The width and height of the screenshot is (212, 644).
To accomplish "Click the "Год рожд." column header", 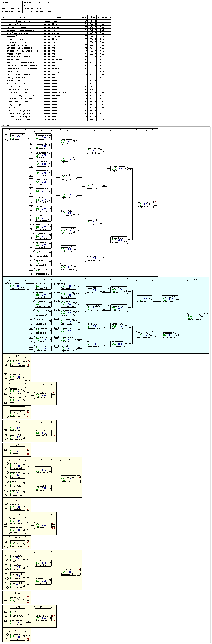I will click(82, 17).
